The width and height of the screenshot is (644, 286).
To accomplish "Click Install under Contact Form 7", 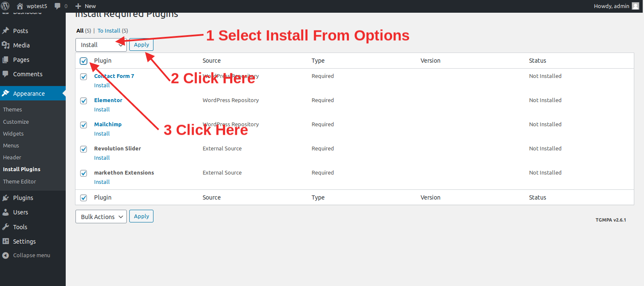I will click(x=102, y=85).
